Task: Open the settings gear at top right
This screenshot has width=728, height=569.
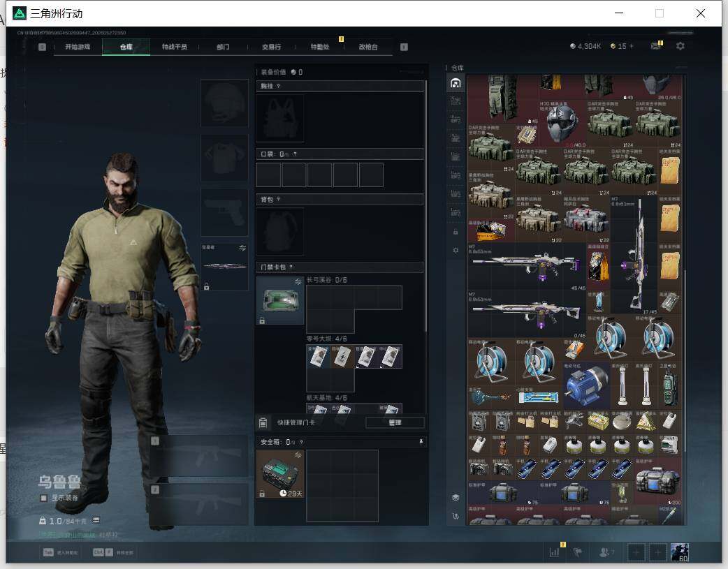Action: 680,46
